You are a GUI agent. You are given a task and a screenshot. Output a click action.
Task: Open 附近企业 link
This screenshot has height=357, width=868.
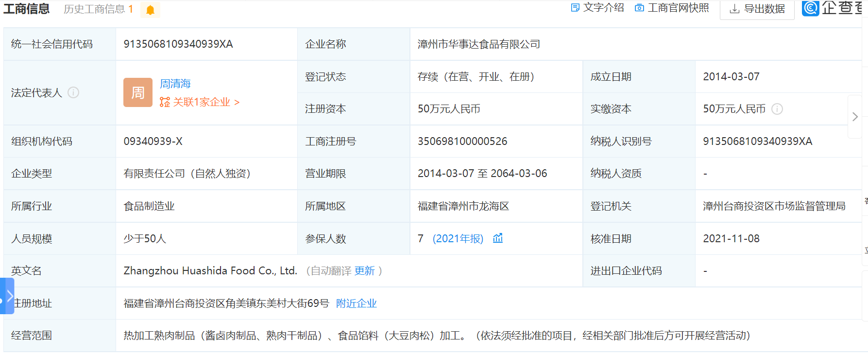coord(357,303)
